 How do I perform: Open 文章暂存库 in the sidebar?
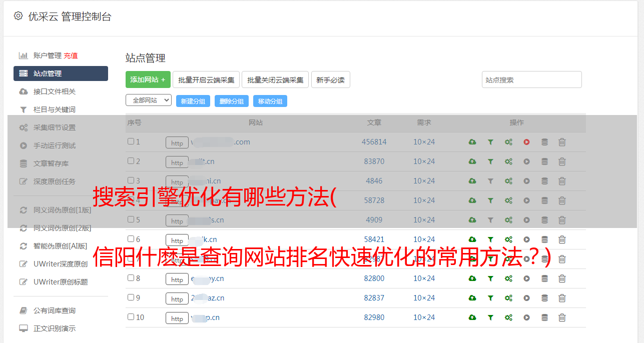click(51, 163)
